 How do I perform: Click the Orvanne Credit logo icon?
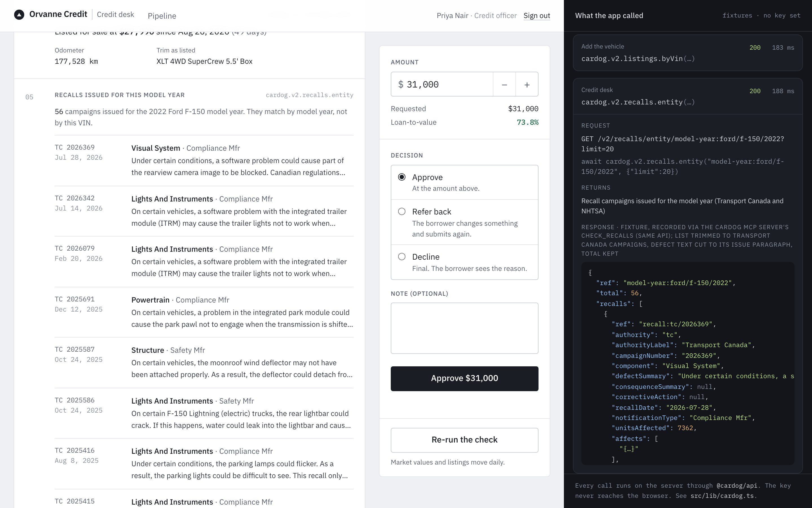click(19, 15)
